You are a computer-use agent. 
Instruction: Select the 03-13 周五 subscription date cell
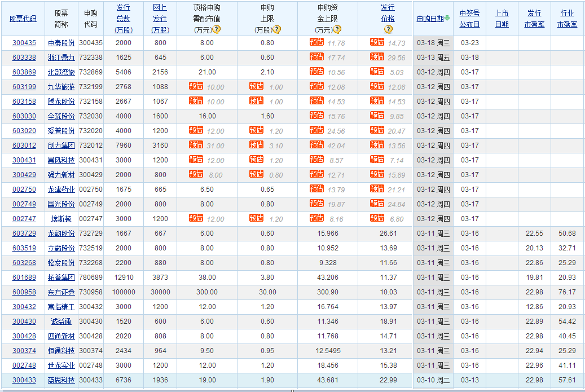(x=433, y=58)
